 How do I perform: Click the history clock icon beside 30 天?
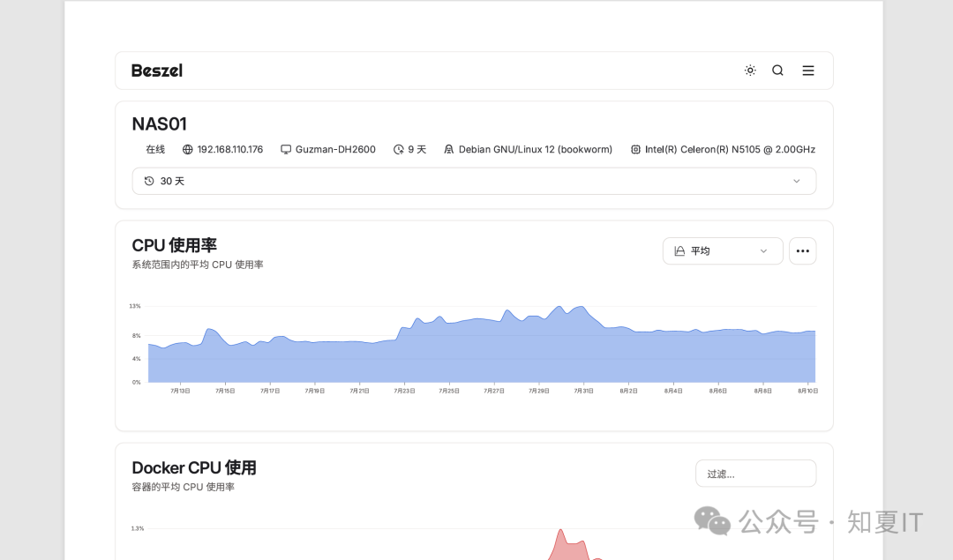[149, 181]
